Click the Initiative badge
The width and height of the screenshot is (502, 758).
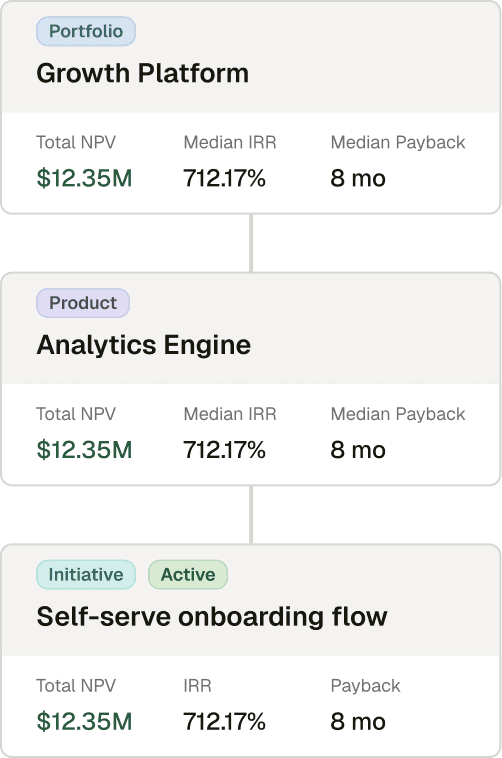point(86,575)
